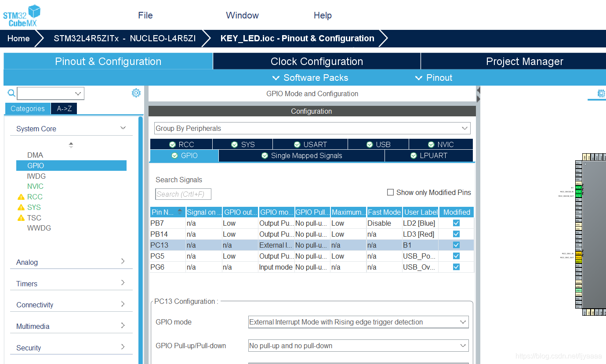The width and height of the screenshot is (606, 364).
Task: Open the peripheral search combo box
Action: pos(51,93)
